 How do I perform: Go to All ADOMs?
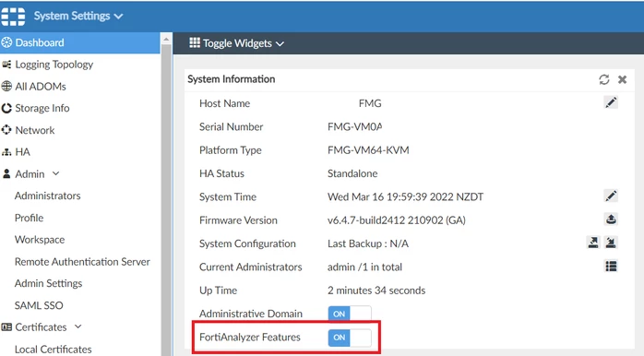point(41,86)
